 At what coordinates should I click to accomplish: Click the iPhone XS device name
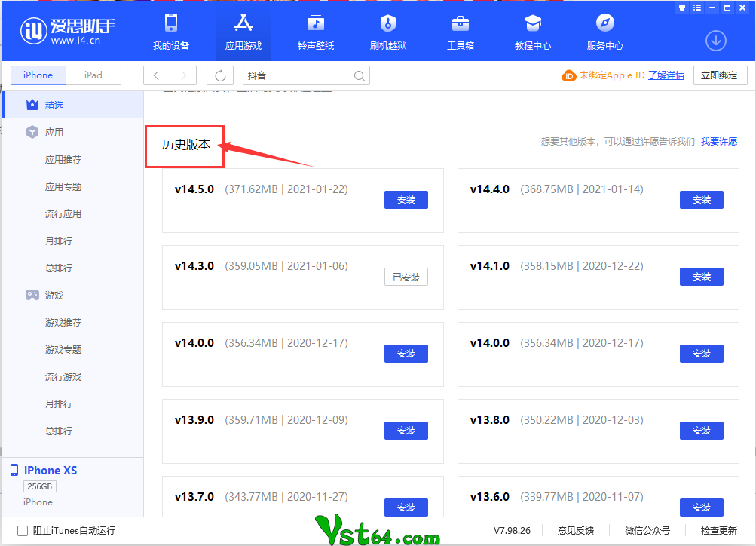(x=51, y=471)
